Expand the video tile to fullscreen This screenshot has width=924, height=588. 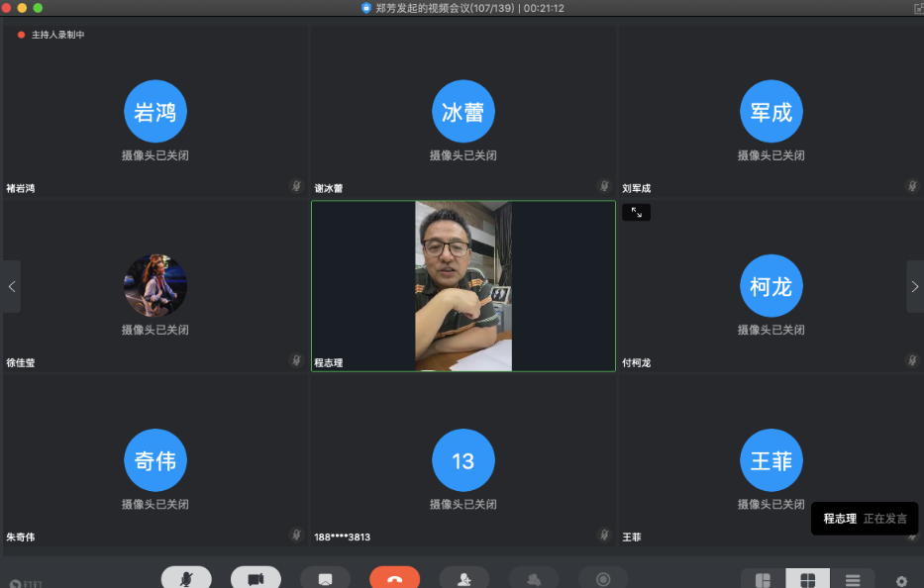[x=636, y=212]
